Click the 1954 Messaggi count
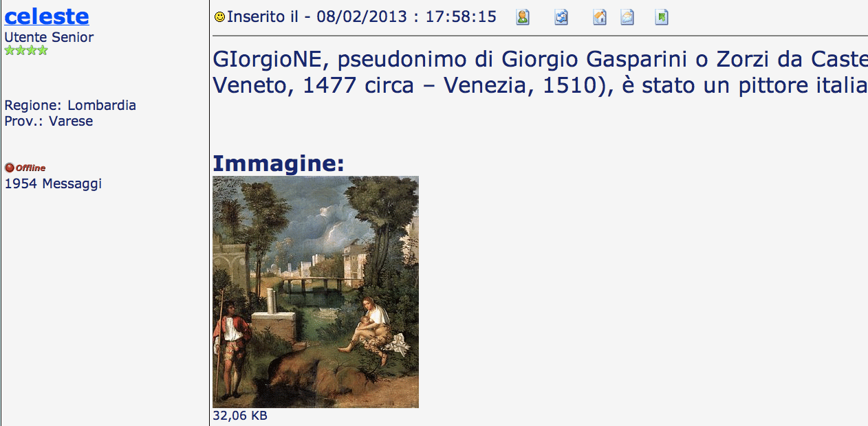 53,183
